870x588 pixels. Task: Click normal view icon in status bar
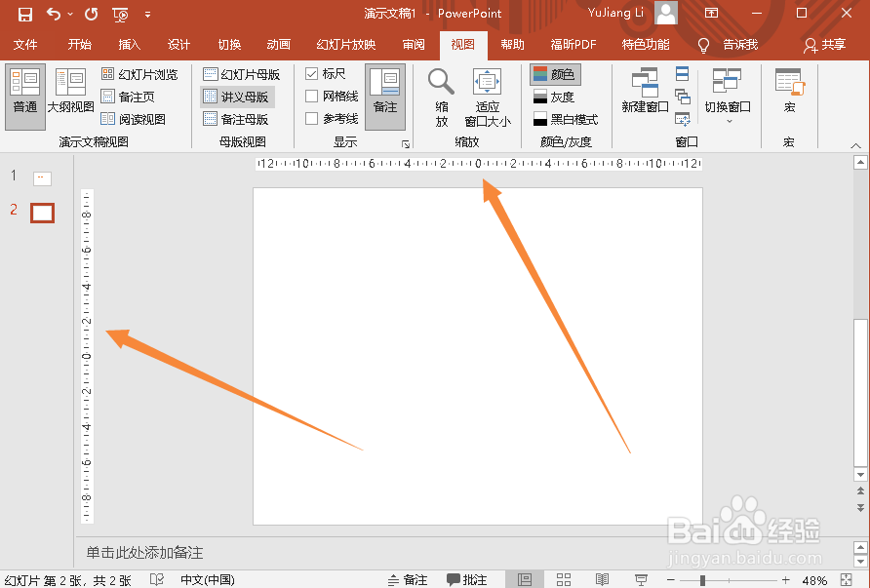[x=525, y=579]
